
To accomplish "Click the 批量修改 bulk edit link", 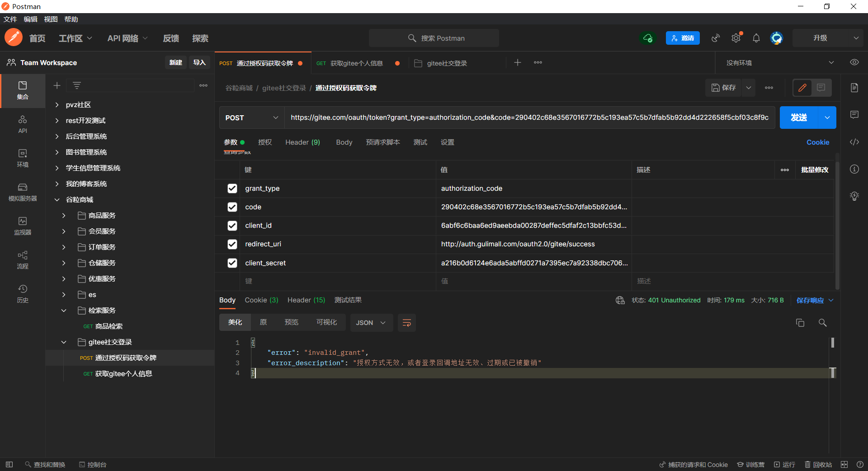I will pyautogui.click(x=815, y=170).
